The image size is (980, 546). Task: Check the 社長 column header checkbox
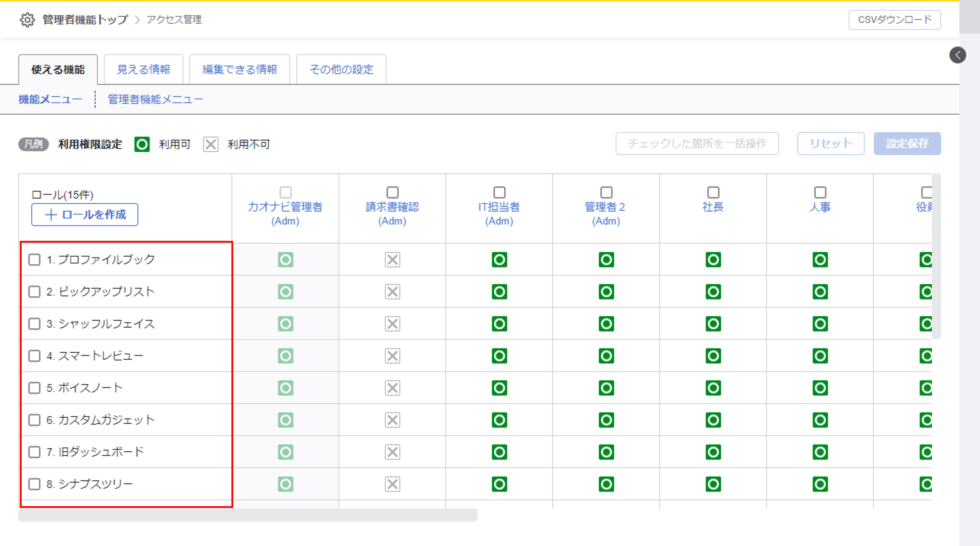pyautogui.click(x=713, y=192)
